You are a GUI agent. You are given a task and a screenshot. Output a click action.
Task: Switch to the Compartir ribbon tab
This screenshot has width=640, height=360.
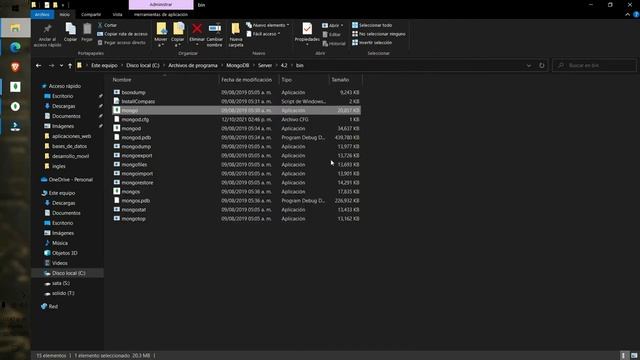coord(91,14)
